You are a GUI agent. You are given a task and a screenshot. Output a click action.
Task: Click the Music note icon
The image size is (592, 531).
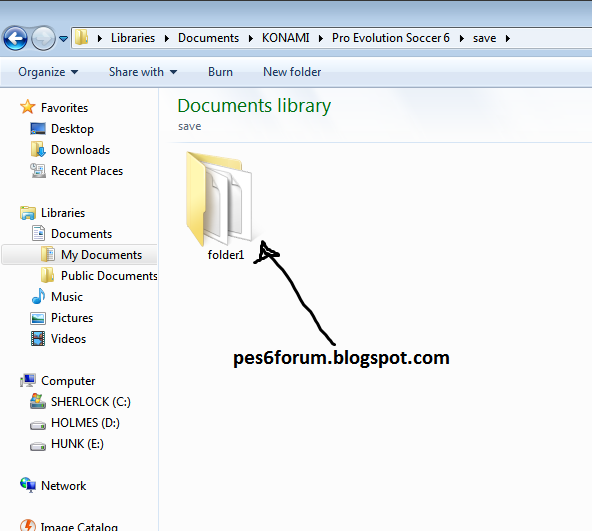click(x=38, y=296)
